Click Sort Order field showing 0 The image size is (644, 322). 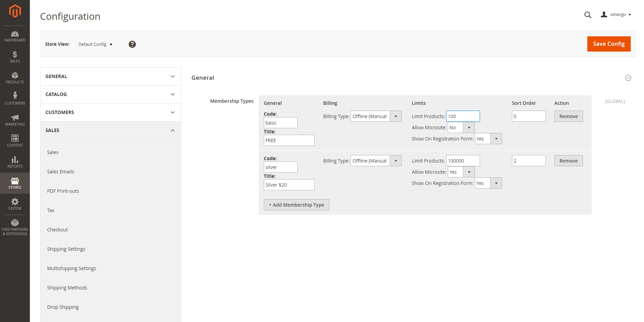tap(529, 116)
